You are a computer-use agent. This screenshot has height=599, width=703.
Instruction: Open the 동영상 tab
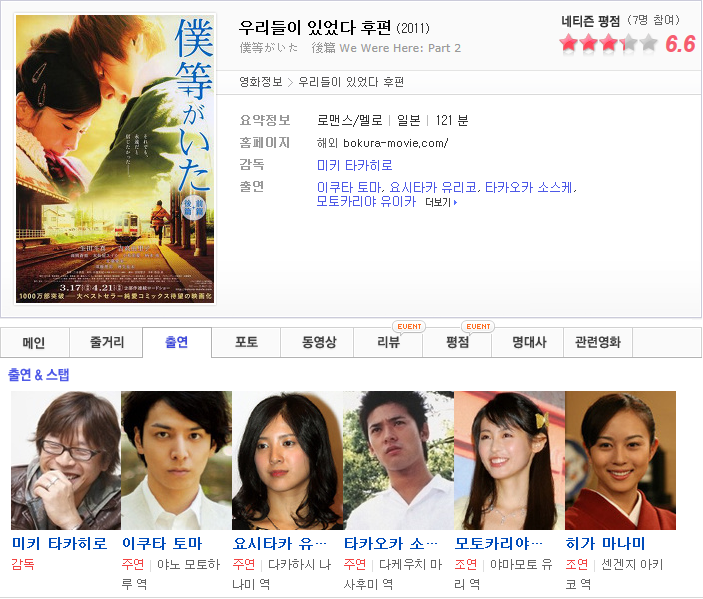(x=319, y=343)
